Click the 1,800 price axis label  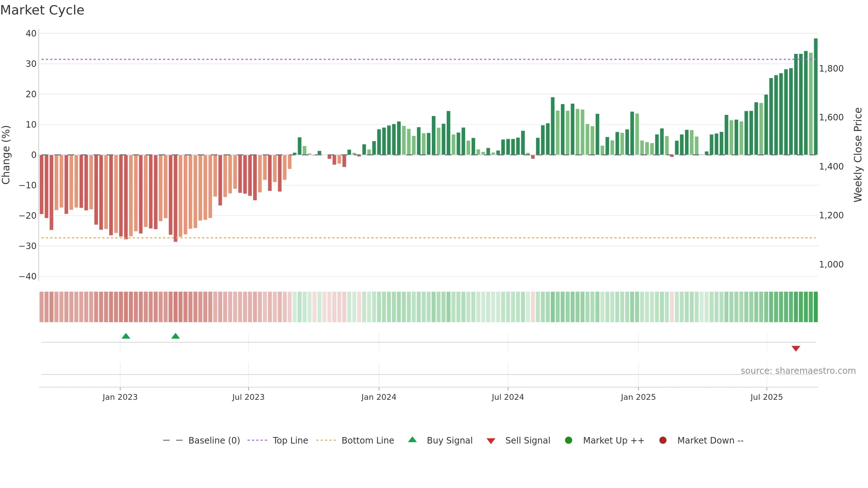[831, 68]
